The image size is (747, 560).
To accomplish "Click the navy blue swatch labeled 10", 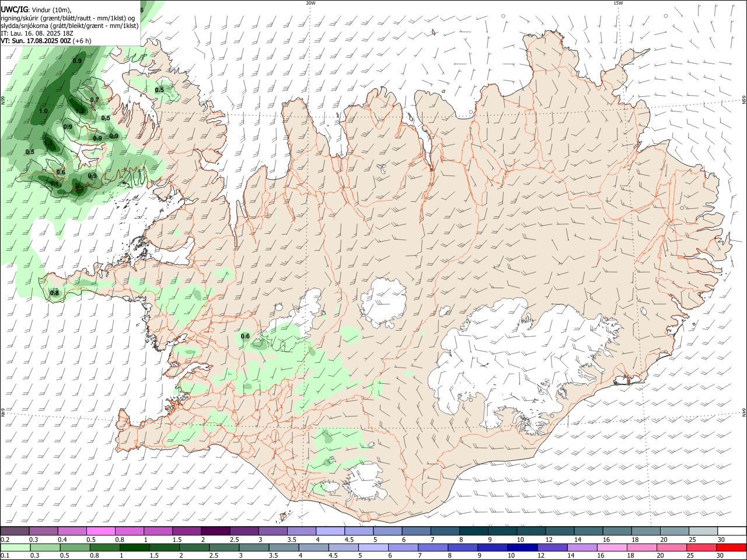I will click(521, 547).
